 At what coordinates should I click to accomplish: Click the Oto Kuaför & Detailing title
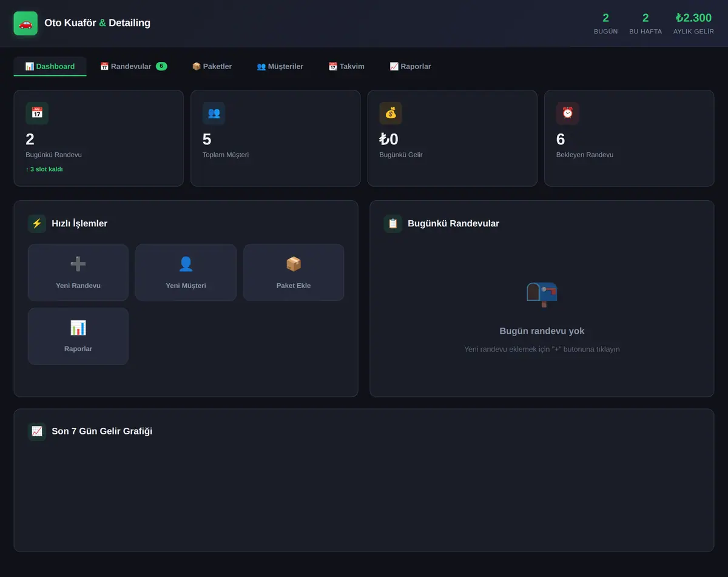[x=97, y=23]
